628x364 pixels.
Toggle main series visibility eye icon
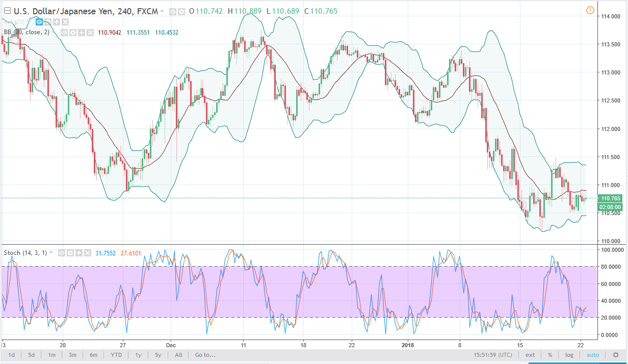click(x=173, y=11)
